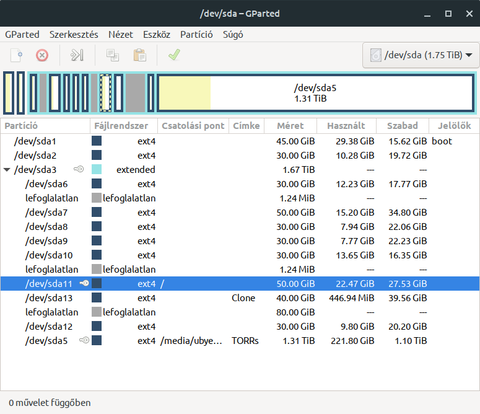The image size is (480, 414).
Task: Click the Copy partition toolbar icon
Action: 112,55
